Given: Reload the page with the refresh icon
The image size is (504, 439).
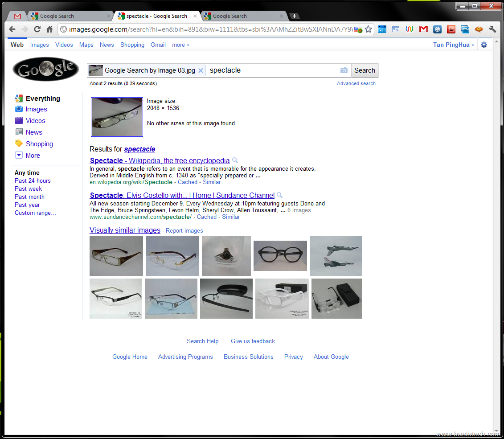Looking at the screenshot, I should [x=37, y=29].
